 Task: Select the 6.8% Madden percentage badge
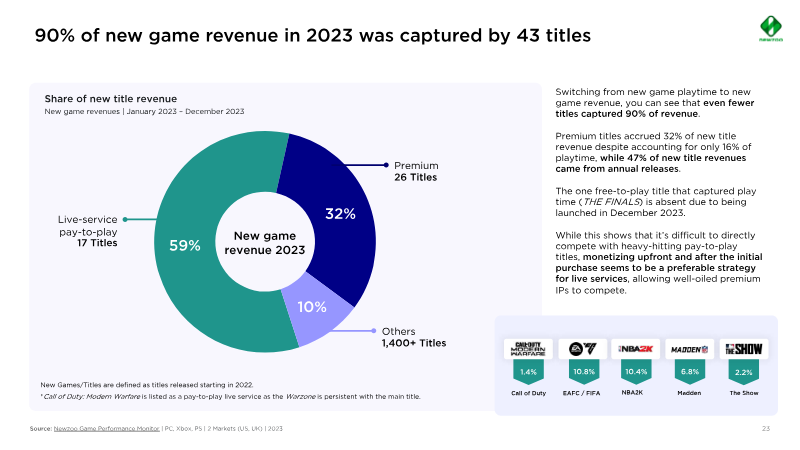688,371
